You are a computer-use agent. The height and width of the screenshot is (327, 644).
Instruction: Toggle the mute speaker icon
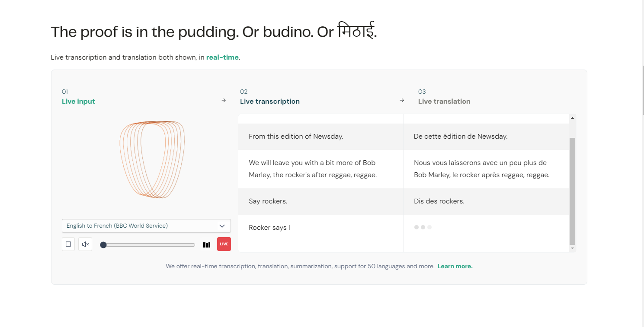click(85, 244)
